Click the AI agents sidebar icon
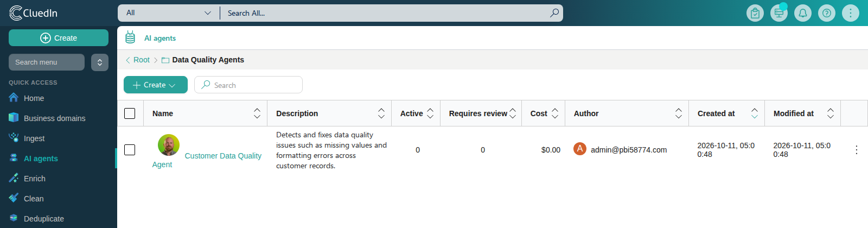868x228 pixels. (14, 158)
